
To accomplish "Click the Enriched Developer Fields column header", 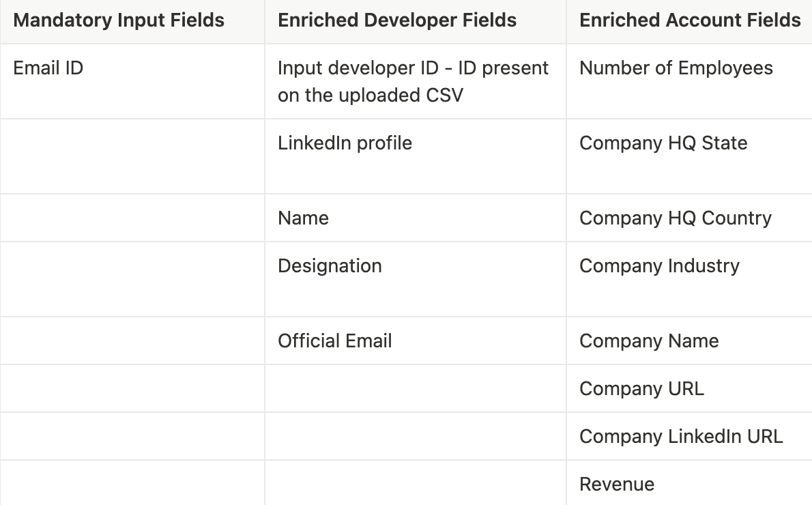I will pos(397,20).
